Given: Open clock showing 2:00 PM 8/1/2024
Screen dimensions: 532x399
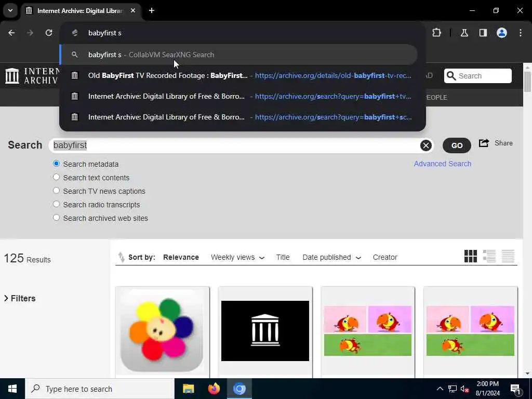Looking at the screenshot, I should click(x=487, y=389).
